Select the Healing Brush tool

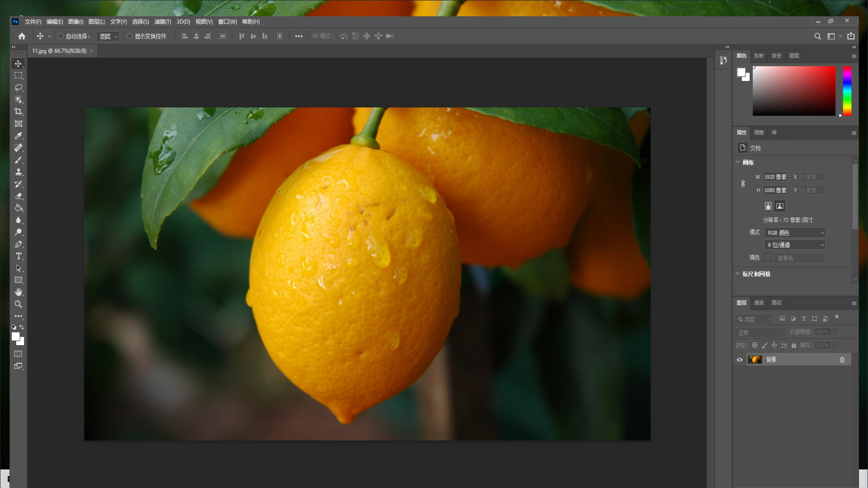[19, 147]
